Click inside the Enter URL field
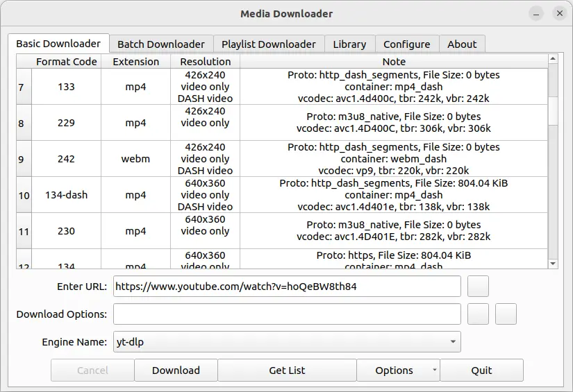 (x=286, y=286)
